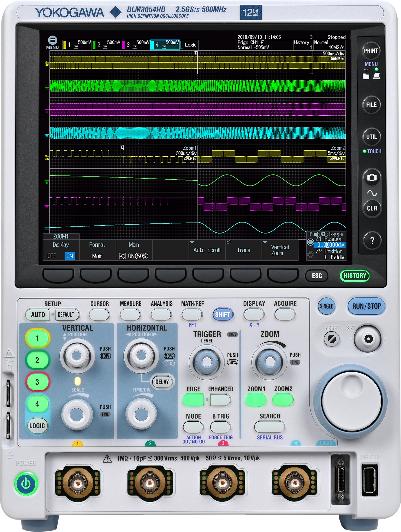Open the Normal 10MS/s acquisition box
Image resolution: width=401 pixels, height=532 pixels.
tap(329, 45)
